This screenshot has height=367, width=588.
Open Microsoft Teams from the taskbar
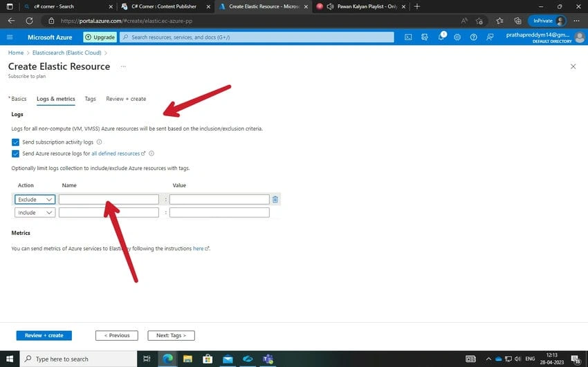click(268, 359)
